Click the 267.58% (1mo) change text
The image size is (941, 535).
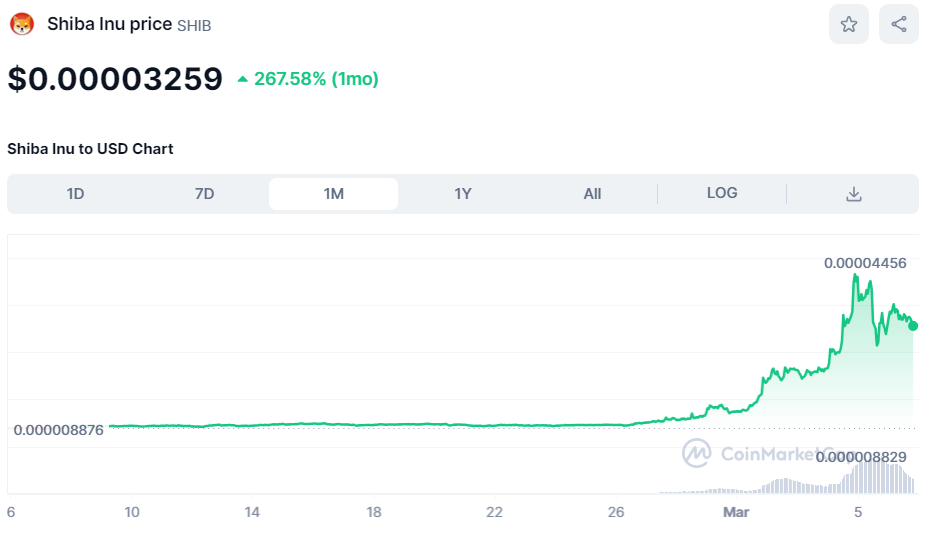[316, 79]
